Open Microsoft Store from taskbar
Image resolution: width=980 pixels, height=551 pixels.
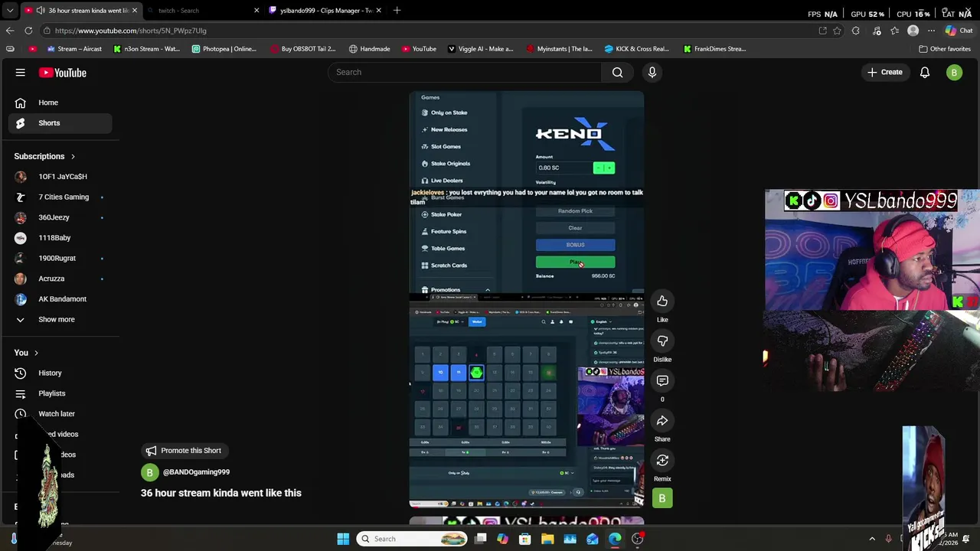(x=525, y=539)
